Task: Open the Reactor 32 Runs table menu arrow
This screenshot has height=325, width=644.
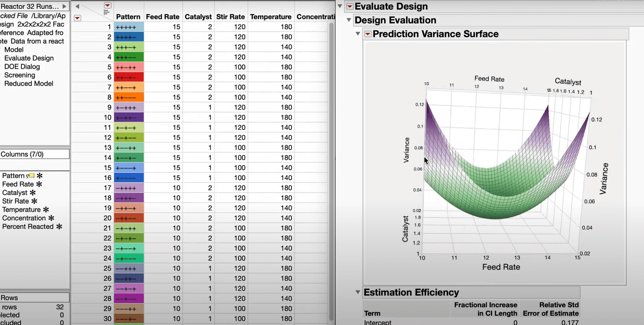Action: click(x=64, y=6)
